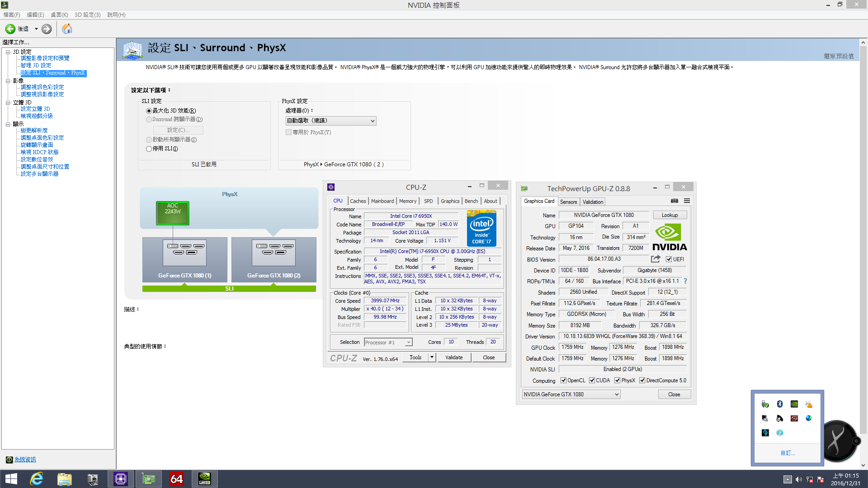This screenshot has width=868, height=488.
Task: Select Surround 跨顯示器 radio option
Action: [149, 119]
